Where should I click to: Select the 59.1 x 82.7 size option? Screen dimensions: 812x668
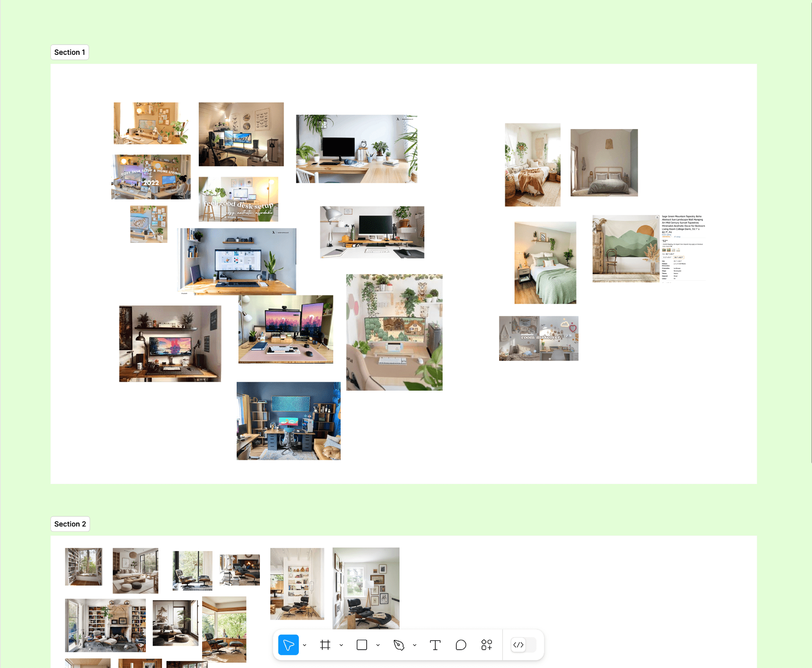pyautogui.click(x=679, y=257)
